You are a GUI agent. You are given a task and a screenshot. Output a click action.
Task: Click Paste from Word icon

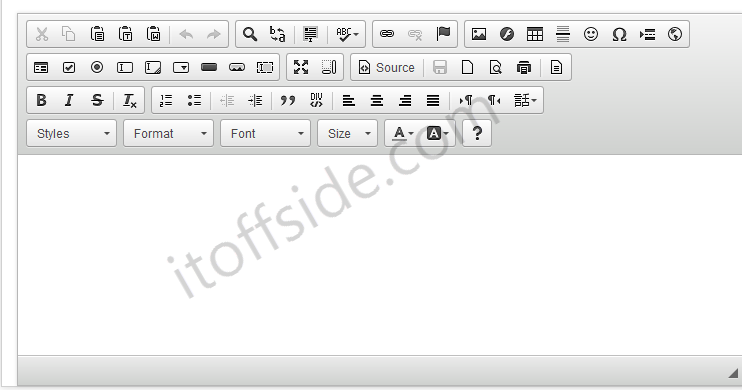coord(153,34)
